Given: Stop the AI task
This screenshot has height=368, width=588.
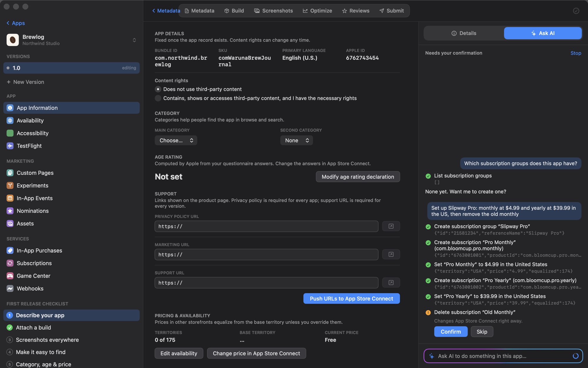Looking at the screenshot, I should 576,53.
